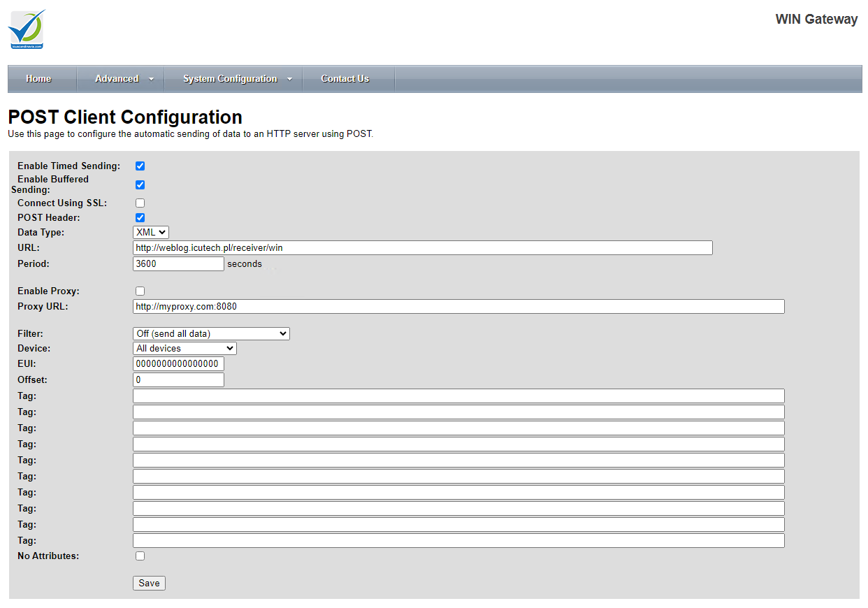Open the Data Type XML dropdown
This screenshot has width=868, height=608.
(x=150, y=233)
